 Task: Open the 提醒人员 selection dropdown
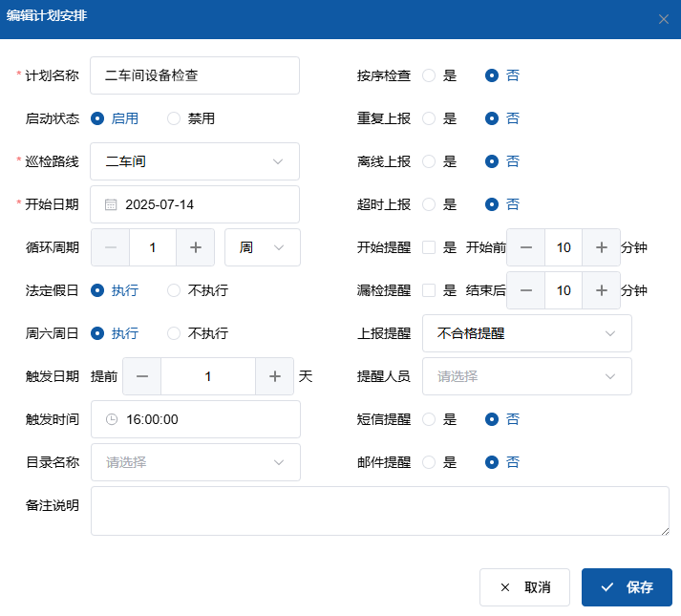pos(526,376)
